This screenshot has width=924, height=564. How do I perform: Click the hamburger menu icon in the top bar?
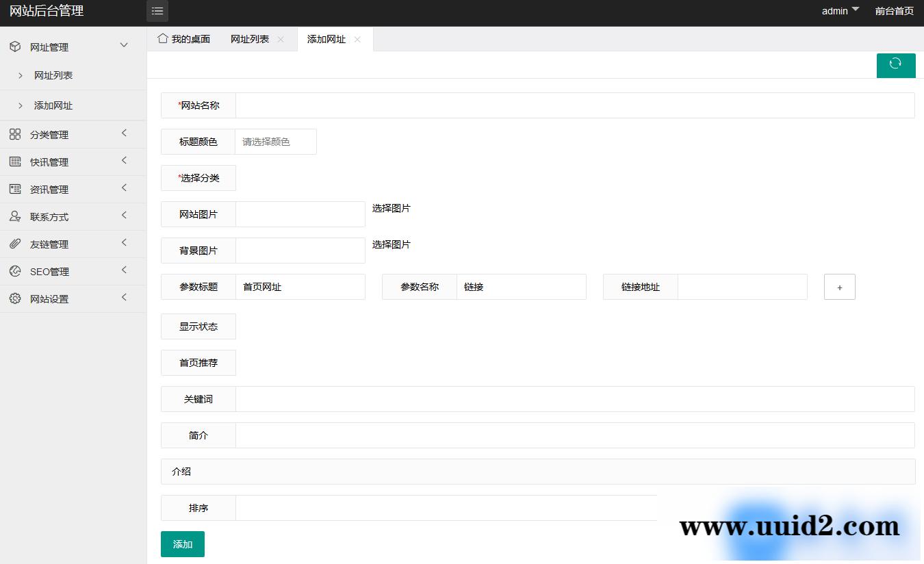point(157,11)
